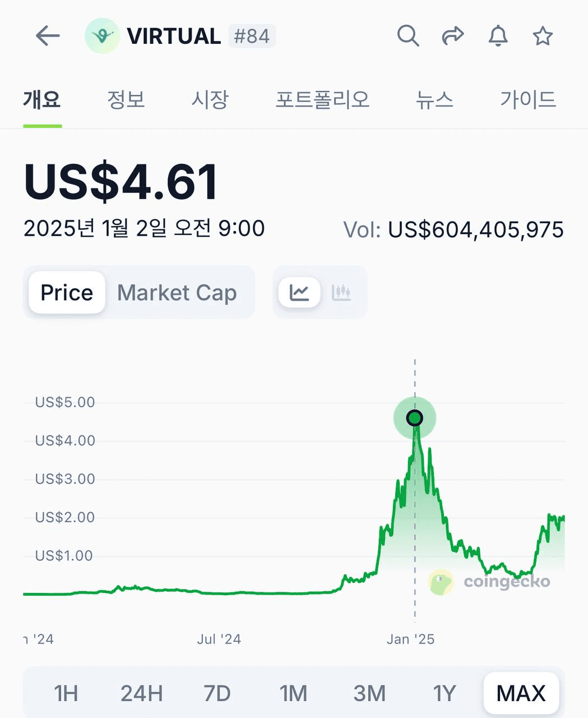Tap the share arrow icon
Viewport: 588px width, 718px height.
point(453,36)
